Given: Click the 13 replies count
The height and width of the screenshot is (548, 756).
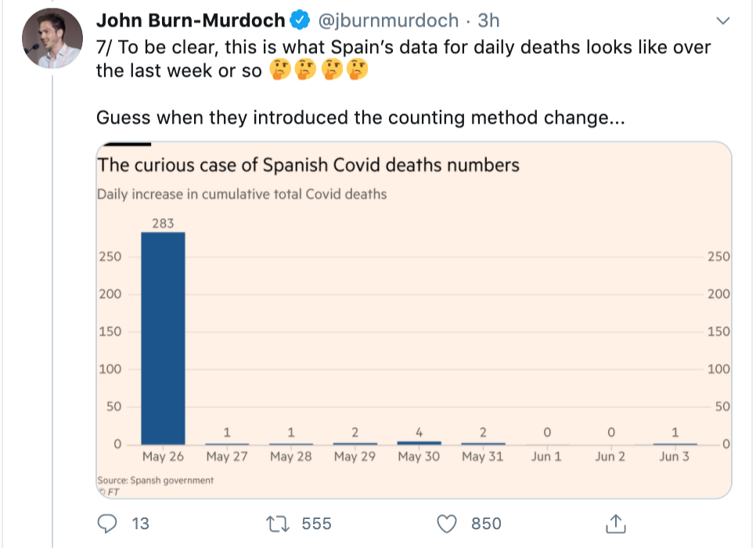Looking at the screenshot, I should pos(141,523).
